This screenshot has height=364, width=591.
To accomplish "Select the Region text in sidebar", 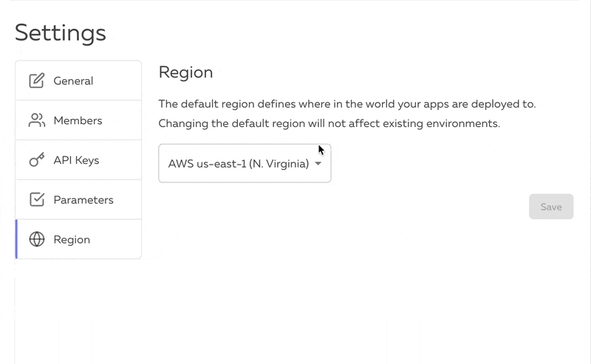I will [72, 240].
